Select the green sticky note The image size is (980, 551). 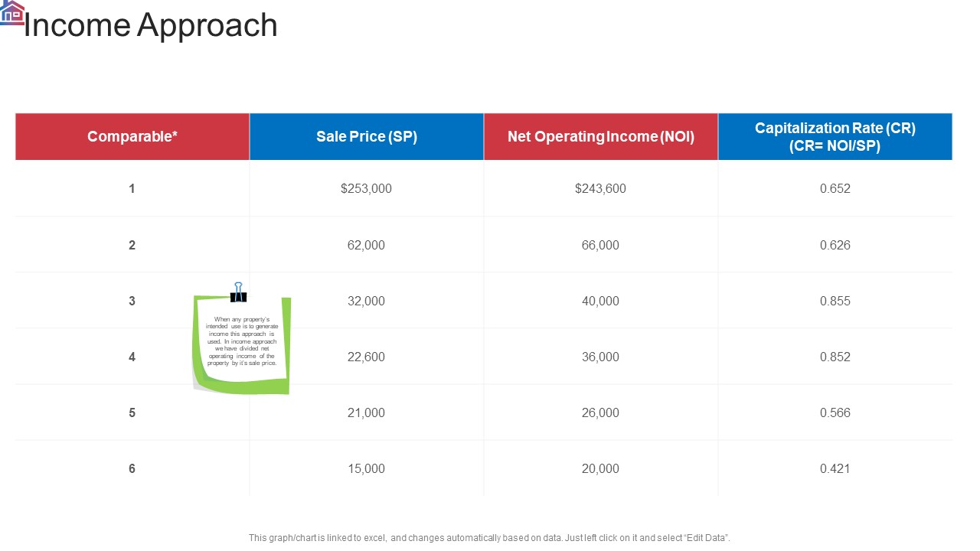[242, 345]
